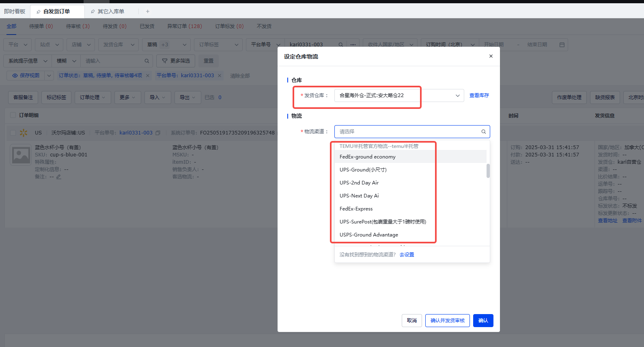644x347 pixels.
Task: Open the 站点 filter dropdown
Action: pyautogui.click(x=49, y=45)
